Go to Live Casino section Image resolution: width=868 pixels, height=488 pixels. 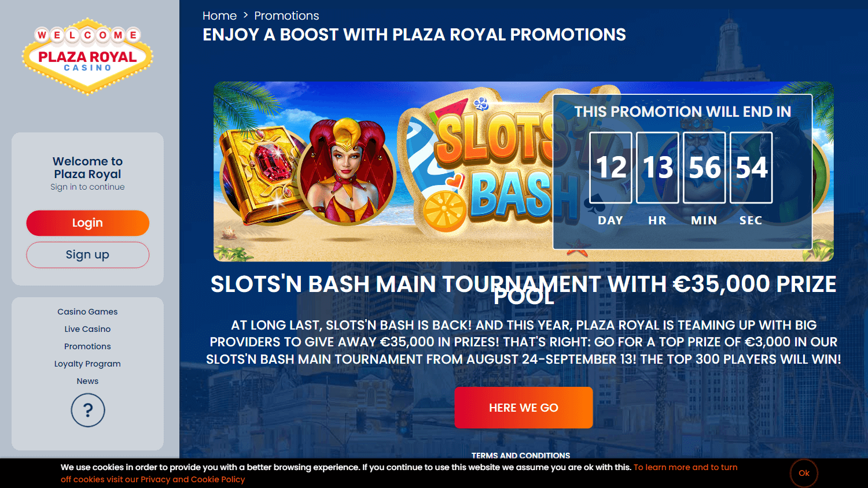87,329
